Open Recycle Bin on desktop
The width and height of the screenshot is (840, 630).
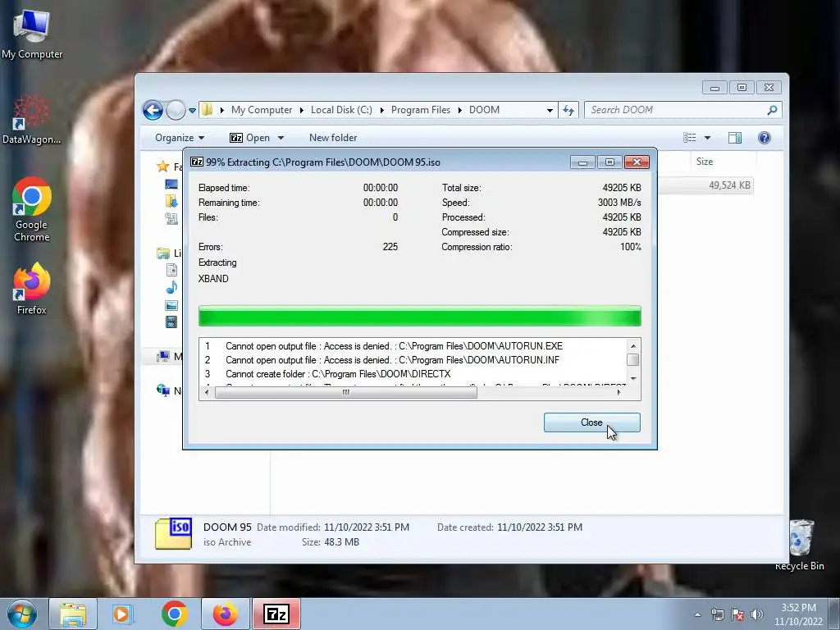click(800, 545)
